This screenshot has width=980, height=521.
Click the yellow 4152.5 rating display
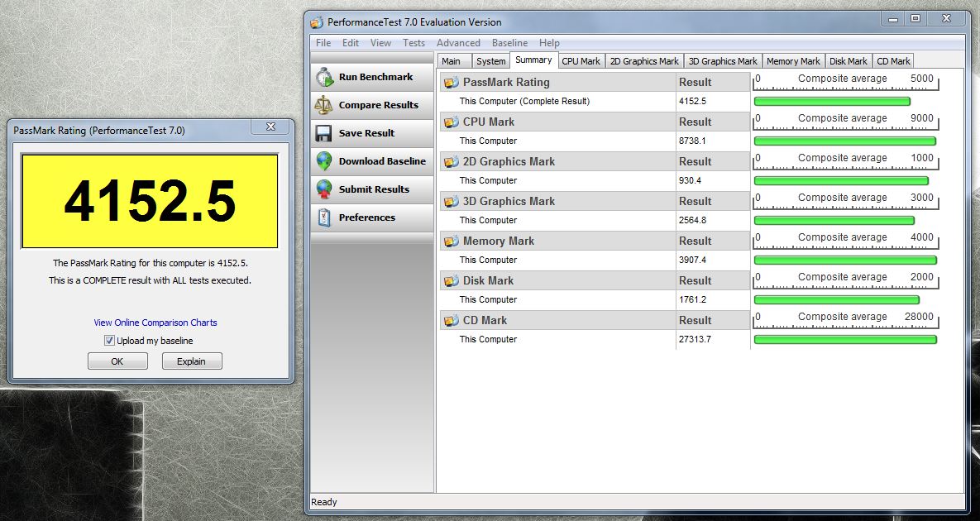(x=150, y=201)
